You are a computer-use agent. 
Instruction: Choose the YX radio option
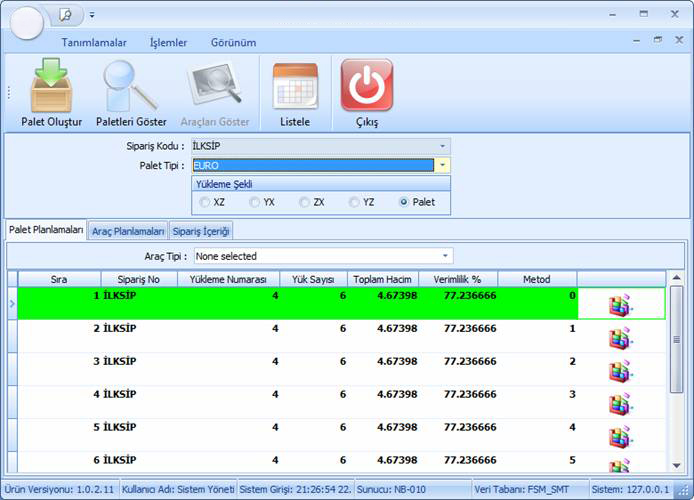click(255, 202)
